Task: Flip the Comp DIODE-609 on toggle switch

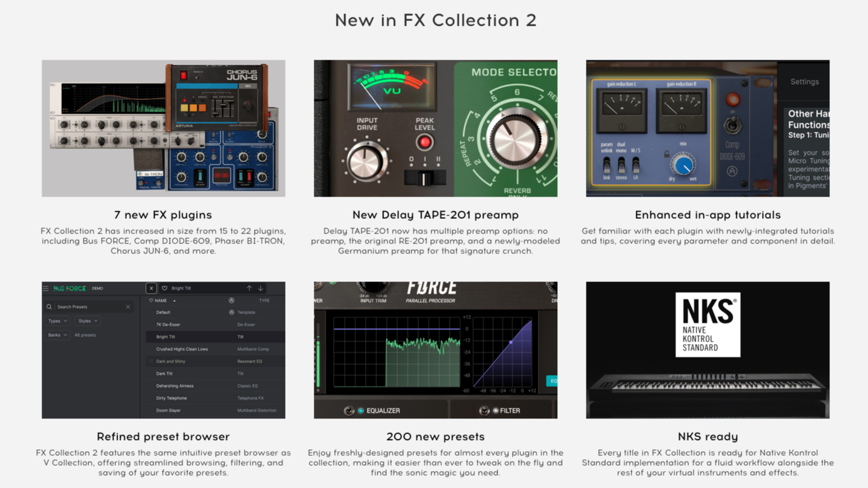Action: click(732, 125)
